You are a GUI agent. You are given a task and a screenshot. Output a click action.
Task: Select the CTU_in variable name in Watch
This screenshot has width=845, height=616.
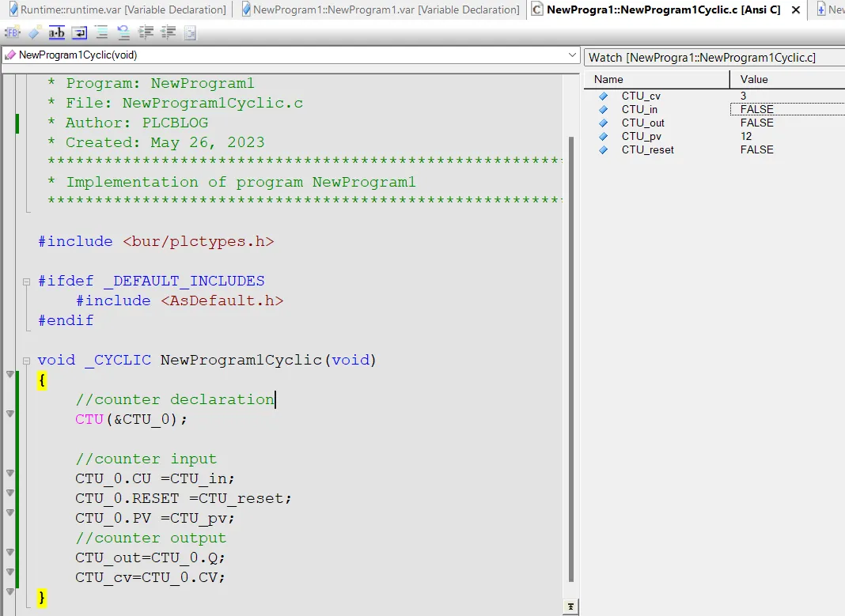[x=639, y=109]
